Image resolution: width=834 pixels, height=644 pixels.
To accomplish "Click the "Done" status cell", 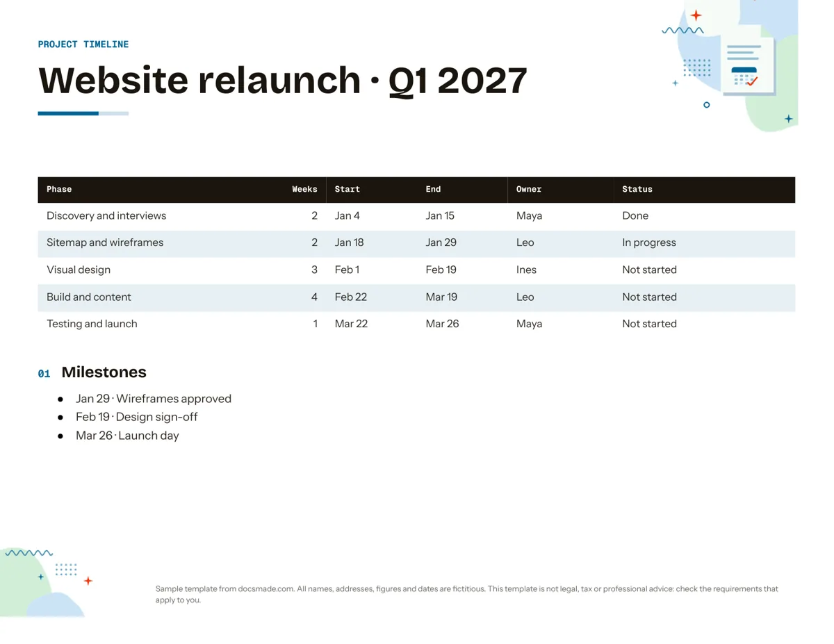I will tap(635, 216).
